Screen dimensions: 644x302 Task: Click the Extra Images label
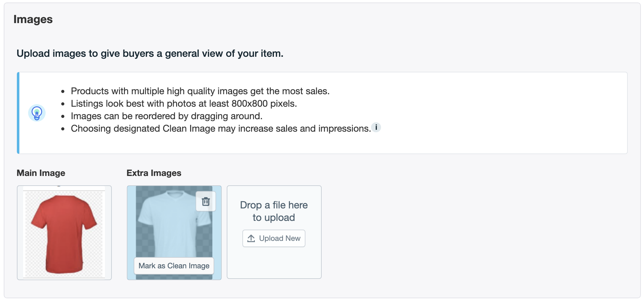pyautogui.click(x=154, y=173)
